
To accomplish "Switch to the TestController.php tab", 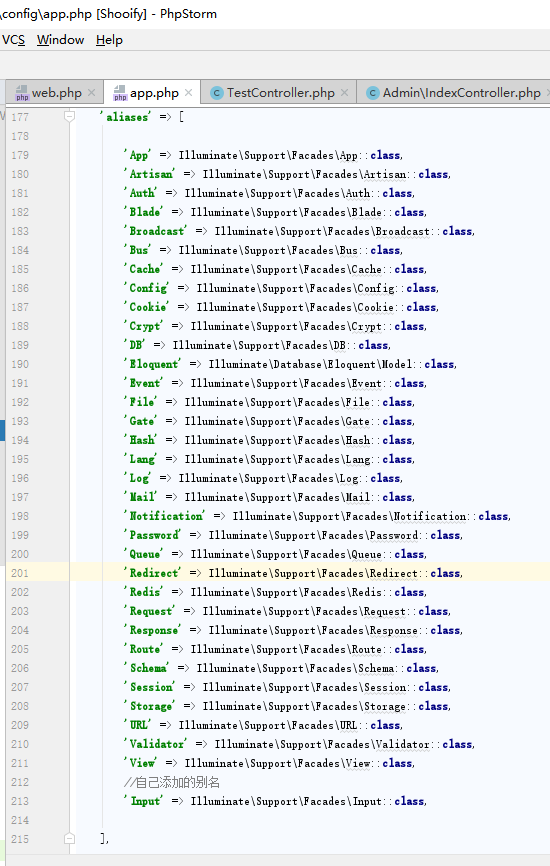I will coord(281,93).
